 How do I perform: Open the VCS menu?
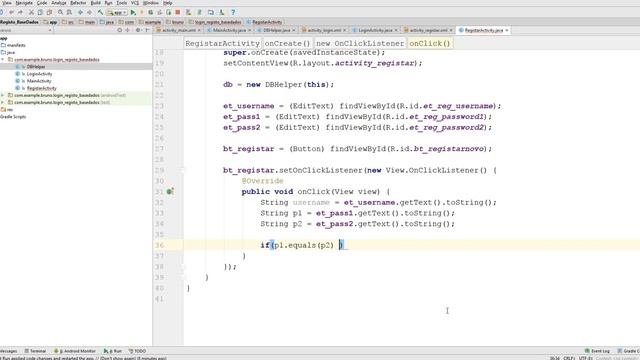pyautogui.click(x=135, y=3)
